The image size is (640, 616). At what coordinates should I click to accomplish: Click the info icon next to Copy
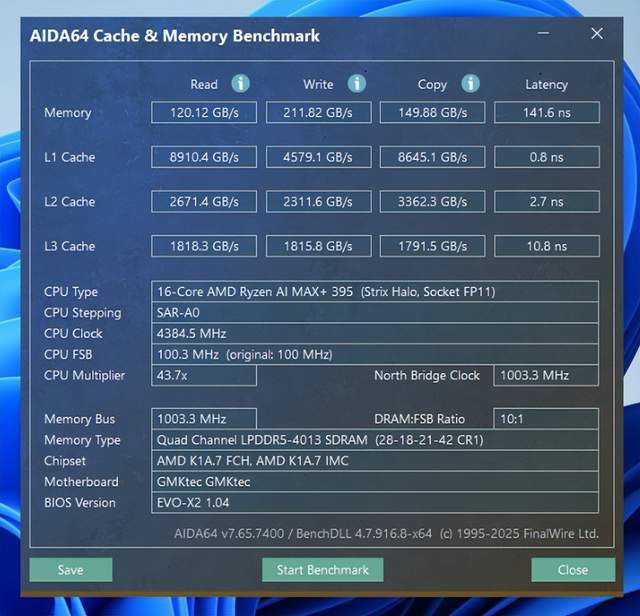(470, 84)
